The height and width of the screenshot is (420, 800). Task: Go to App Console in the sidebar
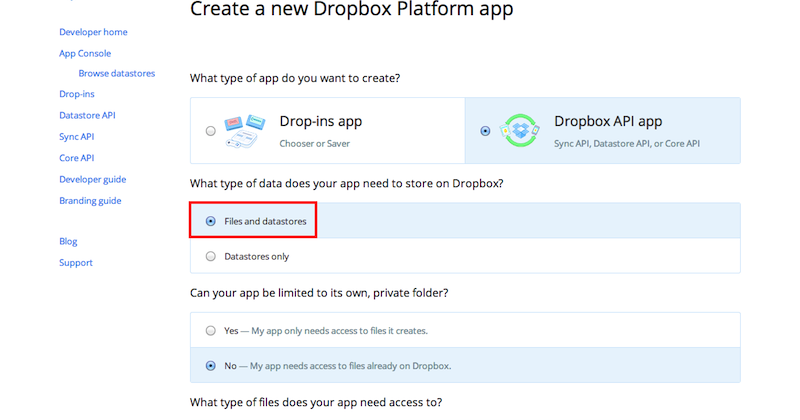[85, 54]
